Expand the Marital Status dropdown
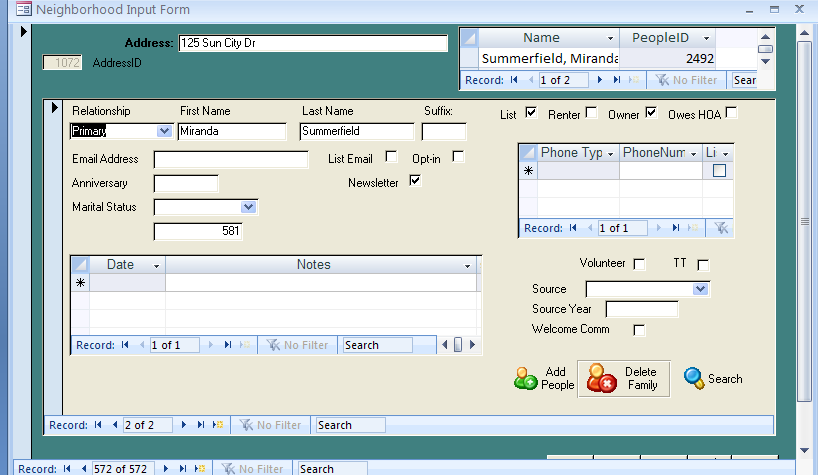The image size is (818, 475). (x=249, y=207)
